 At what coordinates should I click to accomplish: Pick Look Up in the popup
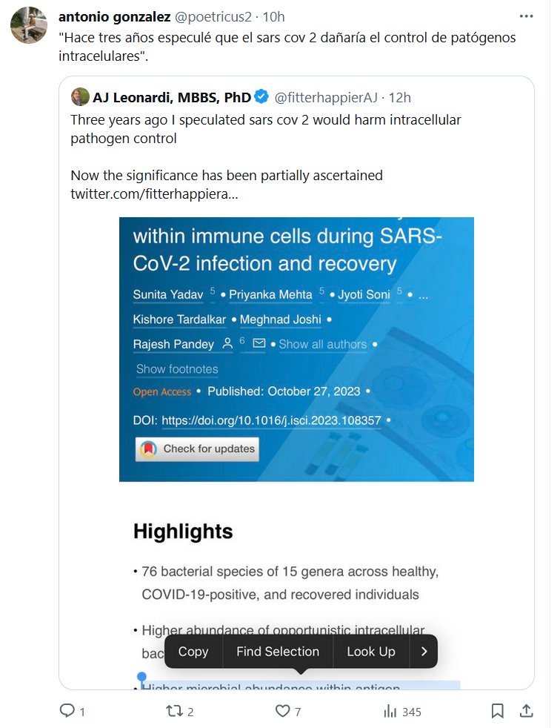[x=371, y=652]
